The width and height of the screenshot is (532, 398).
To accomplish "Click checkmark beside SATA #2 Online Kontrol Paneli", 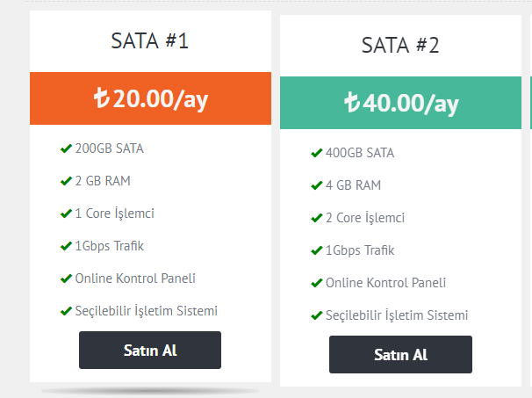I will (316, 283).
